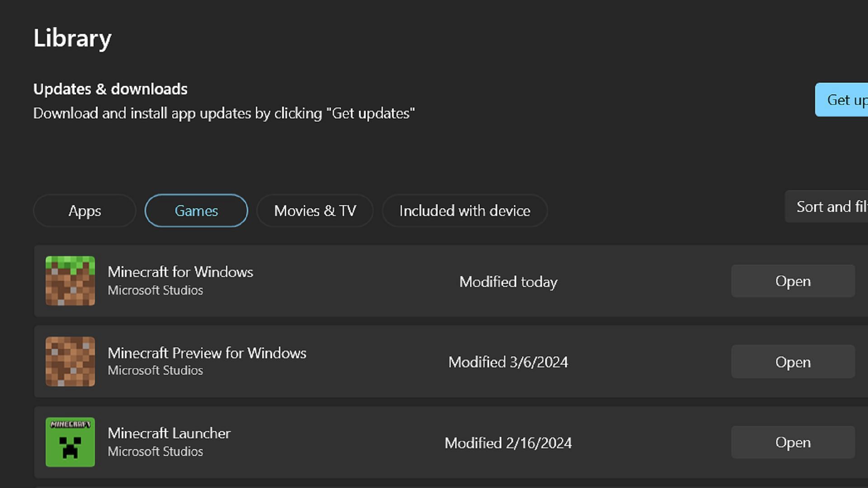
Task: Click Minecraft Preview dirt block icon
Action: coord(70,361)
